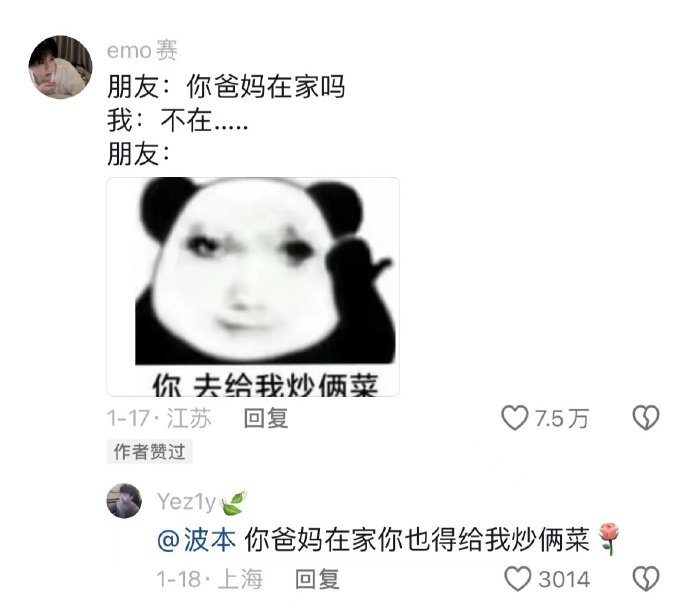Open Yez1y's small profile avatar
The width and height of the screenshot is (690, 610).
click(124, 501)
